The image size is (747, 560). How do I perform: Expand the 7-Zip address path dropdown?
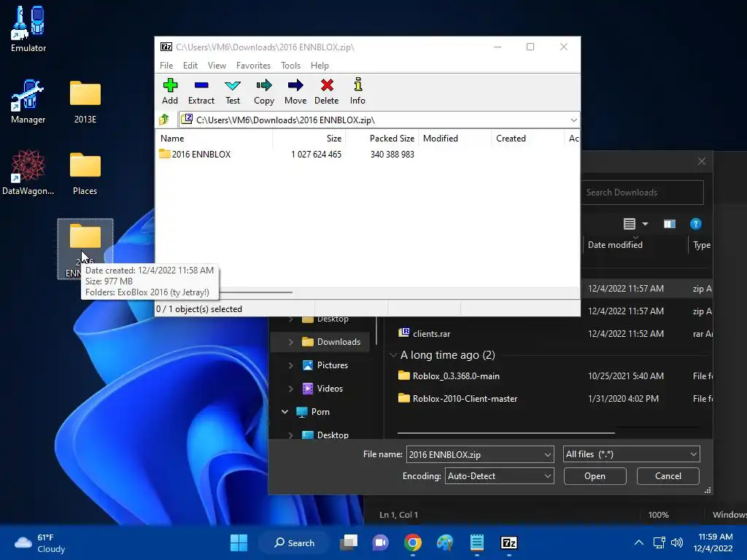tap(573, 120)
